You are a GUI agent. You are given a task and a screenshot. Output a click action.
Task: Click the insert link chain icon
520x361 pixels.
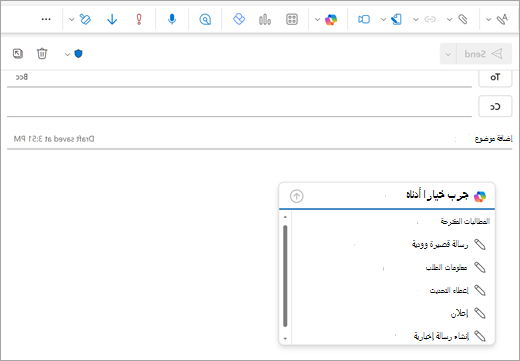point(430,19)
